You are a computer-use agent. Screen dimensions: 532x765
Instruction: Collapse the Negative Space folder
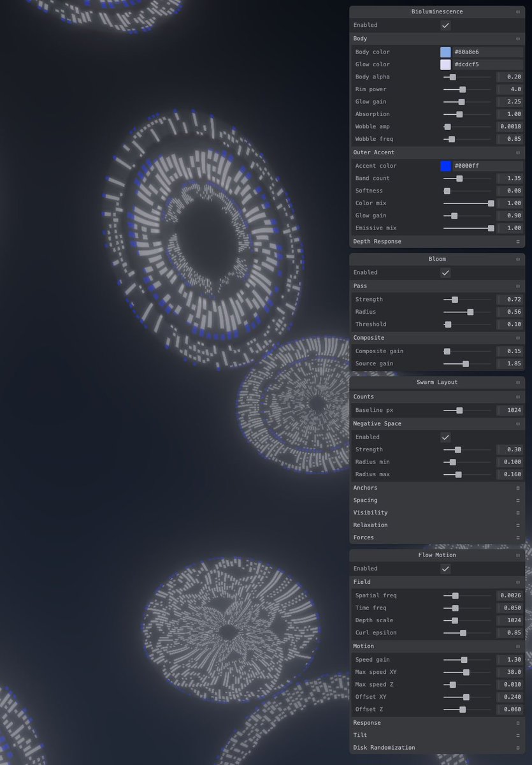tap(437, 424)
